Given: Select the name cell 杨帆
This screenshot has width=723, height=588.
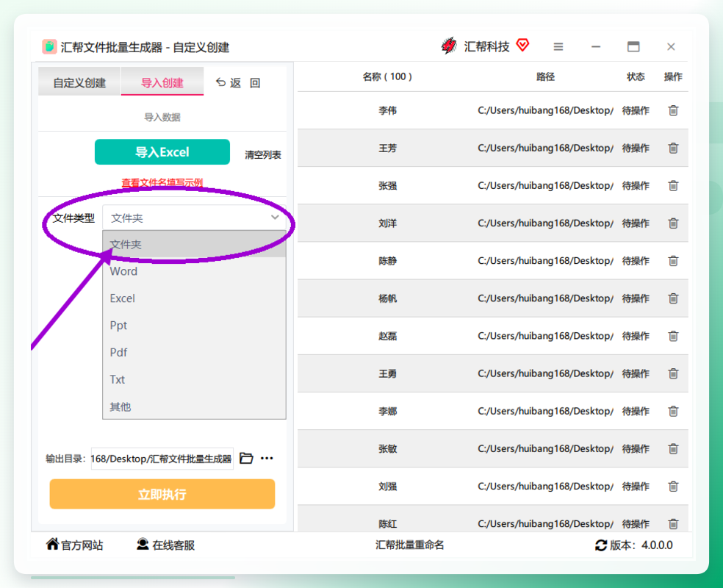Looking at the screenshot, I should [x=387, y=298].
